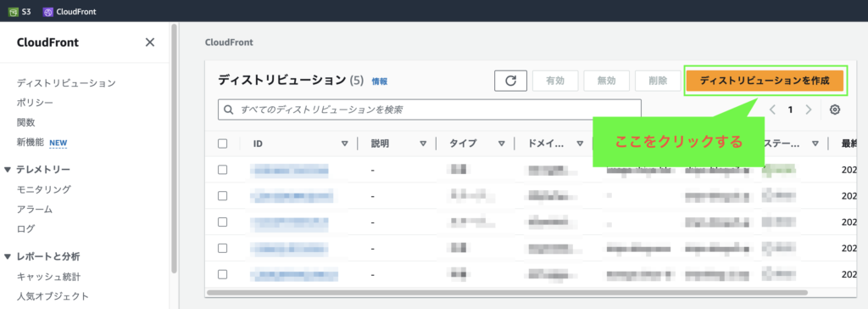Click the search magnifier icon
868x309 pixels.
[229, 110]
